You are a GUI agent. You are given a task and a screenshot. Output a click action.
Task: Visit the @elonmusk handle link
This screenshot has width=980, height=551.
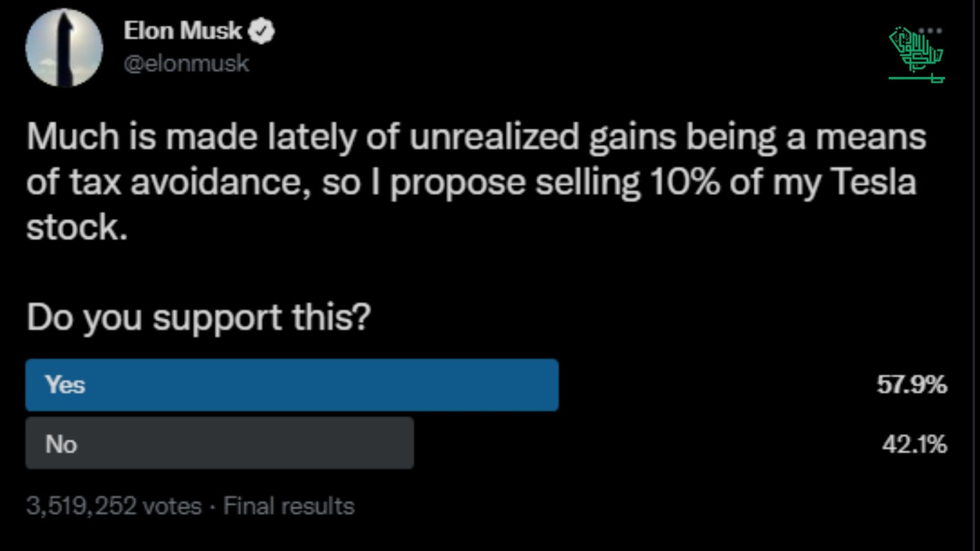pos(186,64)
